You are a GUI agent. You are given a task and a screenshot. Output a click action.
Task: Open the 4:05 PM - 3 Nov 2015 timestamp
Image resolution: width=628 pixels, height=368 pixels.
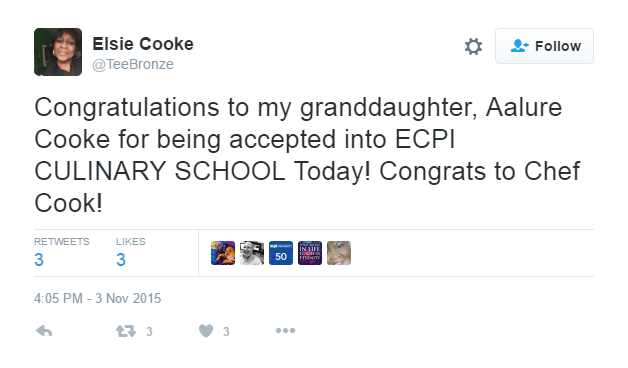[x=97, y=298]
